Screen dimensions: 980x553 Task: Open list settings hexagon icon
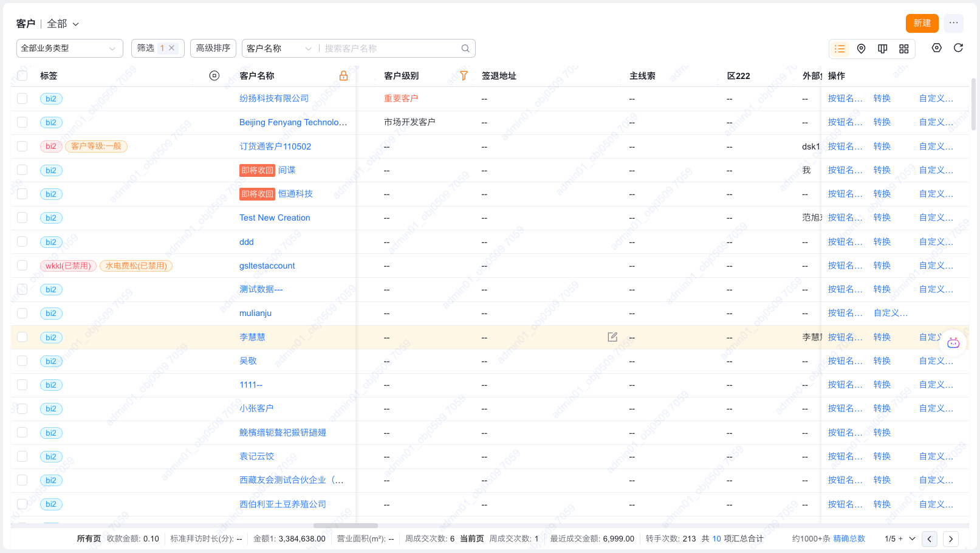[936, 48]
